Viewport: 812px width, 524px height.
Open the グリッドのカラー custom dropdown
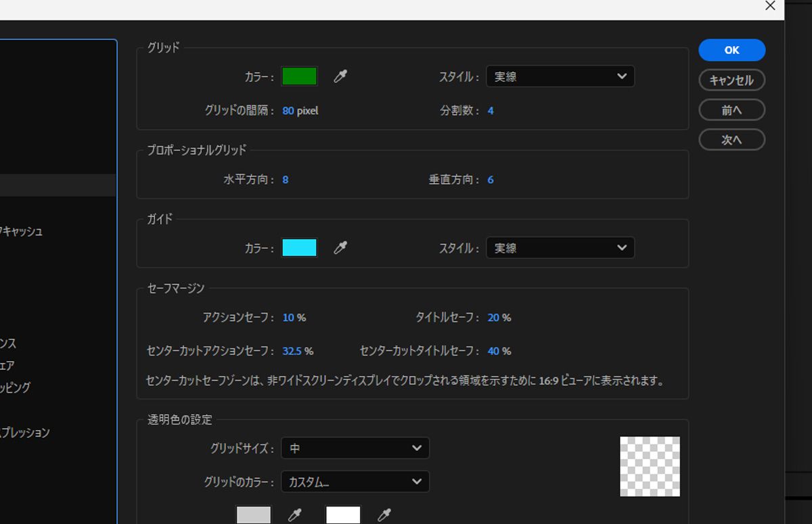pos(355,481)
